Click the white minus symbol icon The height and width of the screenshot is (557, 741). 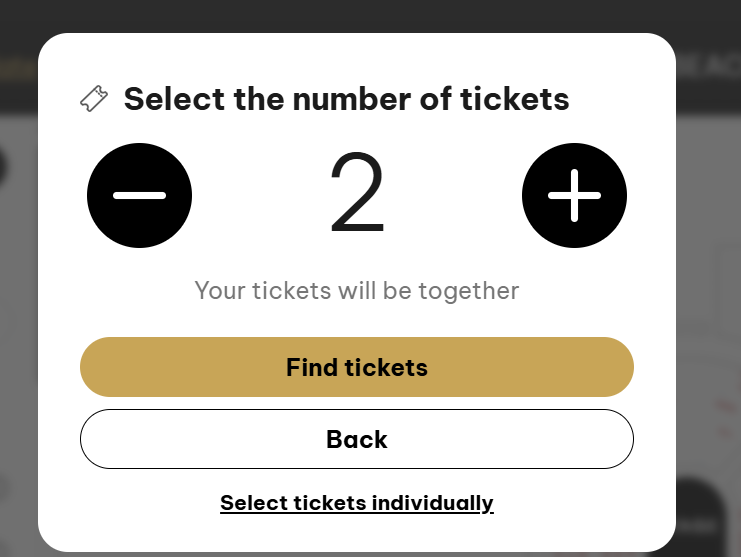tap(139, 195)
